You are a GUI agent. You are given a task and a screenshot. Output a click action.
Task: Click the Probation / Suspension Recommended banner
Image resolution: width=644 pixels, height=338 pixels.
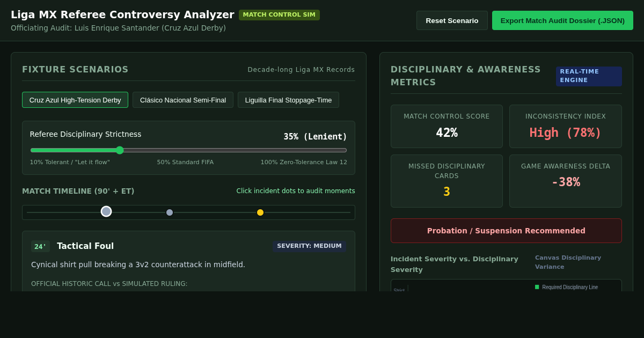tap(506, 231)
